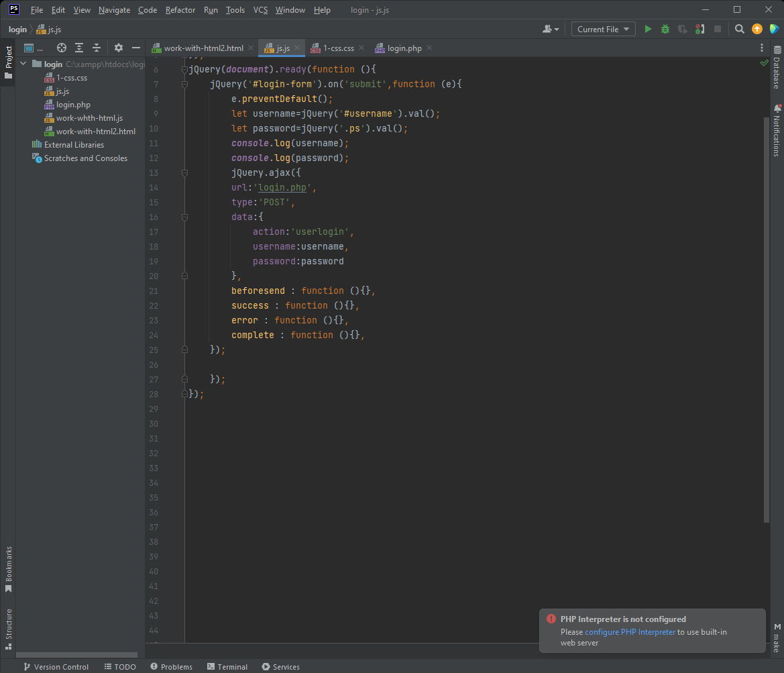This screenshot has width=784, height=673.
Task: Toggle the Project tool window stripe button
Action: click(x=8, y=62)
